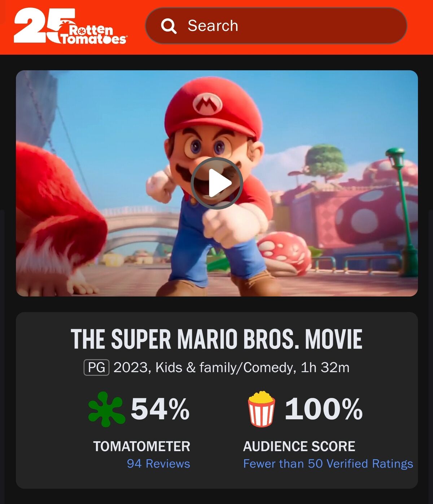Click the AUDIENCE SCORE label
This screenshot has height=504, width=433.
tap(299, 446)
